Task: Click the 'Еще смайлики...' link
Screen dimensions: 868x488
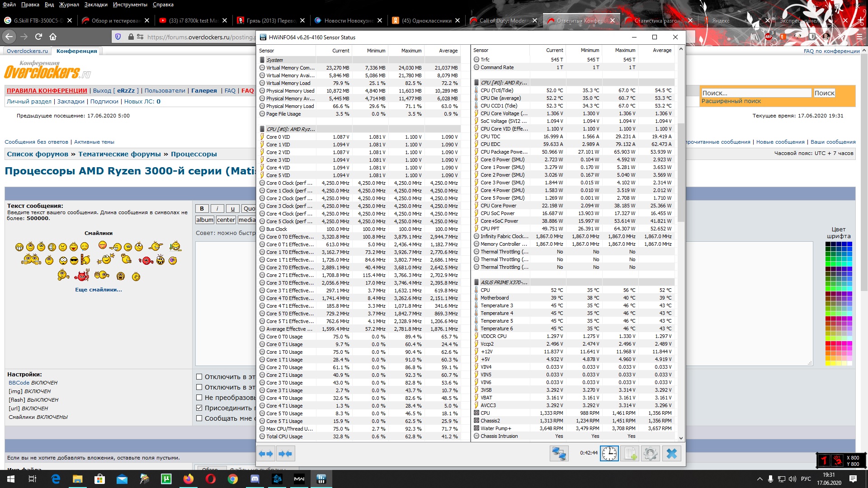Action: point(98,290)
